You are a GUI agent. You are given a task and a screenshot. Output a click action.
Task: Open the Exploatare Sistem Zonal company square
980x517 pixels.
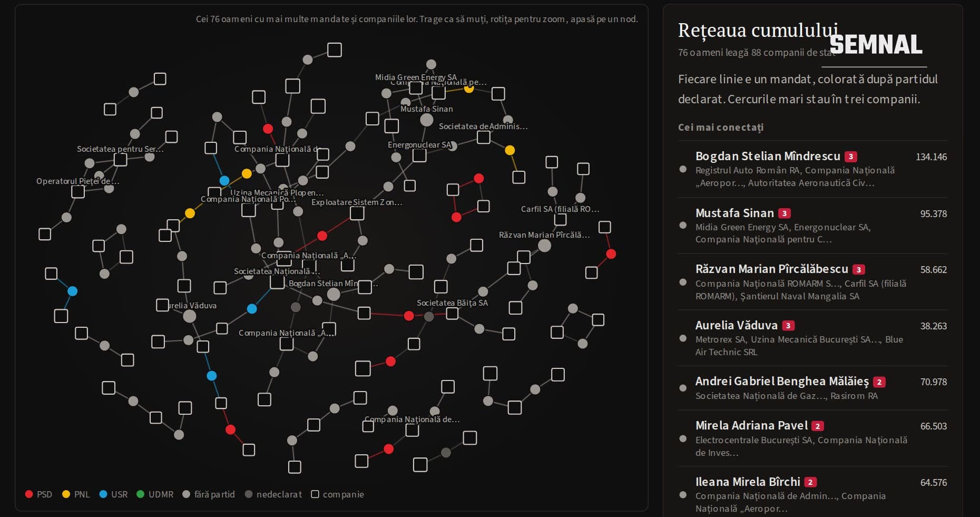click(357, 213)
